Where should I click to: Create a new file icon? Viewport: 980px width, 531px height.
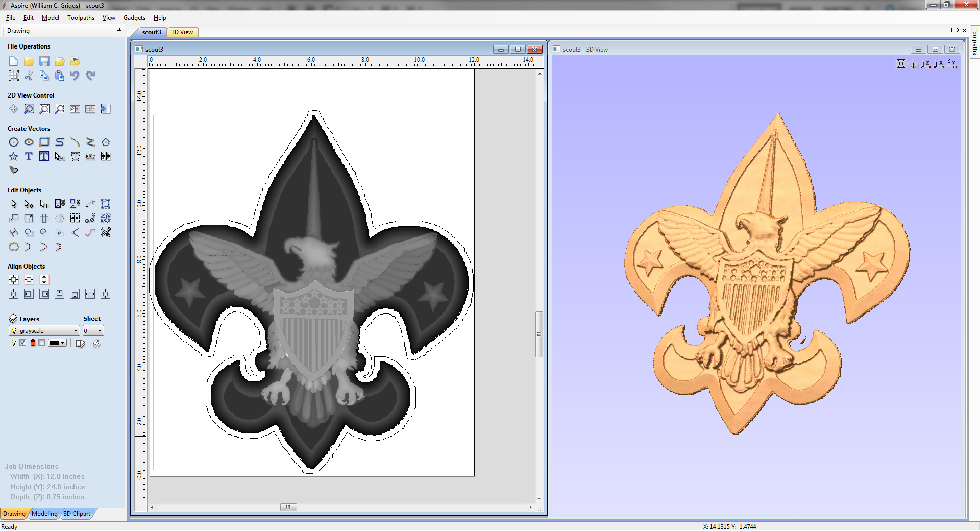tap(14, 61)
